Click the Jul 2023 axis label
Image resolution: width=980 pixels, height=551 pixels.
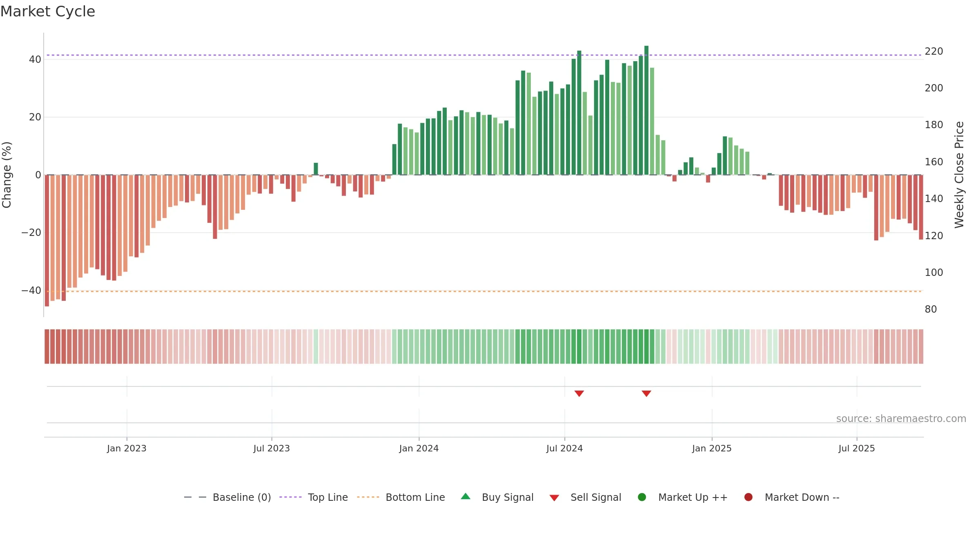point(272,448)
